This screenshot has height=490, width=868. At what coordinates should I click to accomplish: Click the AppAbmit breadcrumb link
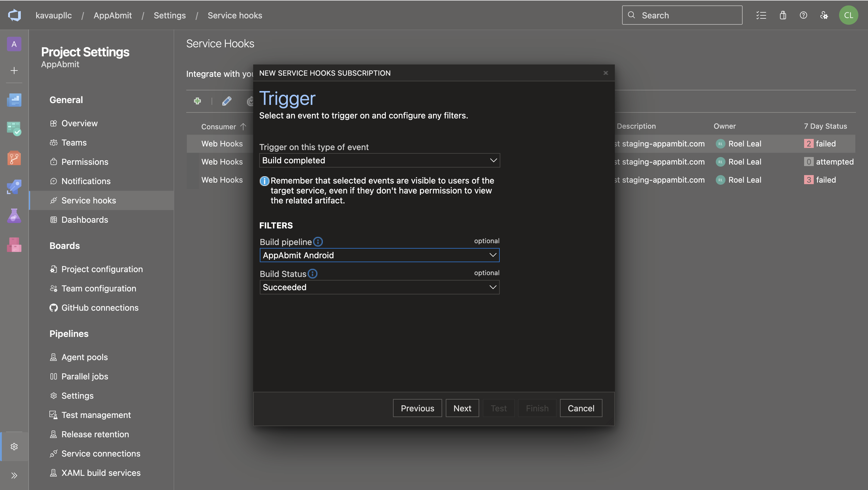112,15
